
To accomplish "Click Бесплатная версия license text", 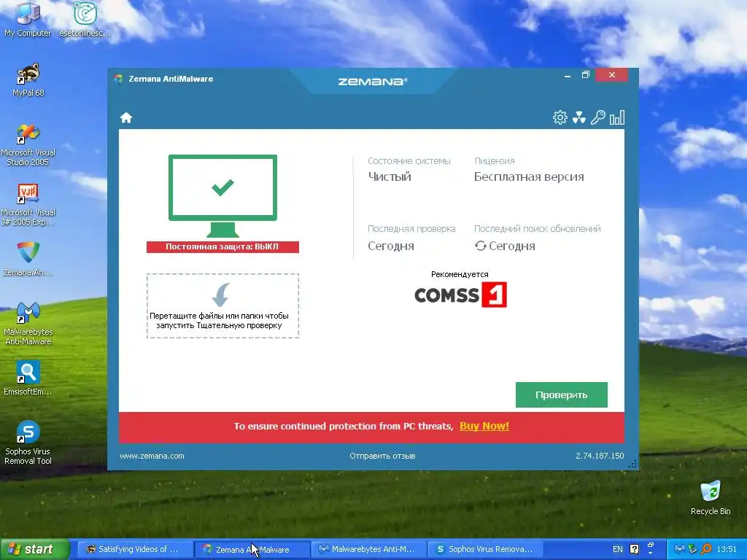I will pos(529,176).
